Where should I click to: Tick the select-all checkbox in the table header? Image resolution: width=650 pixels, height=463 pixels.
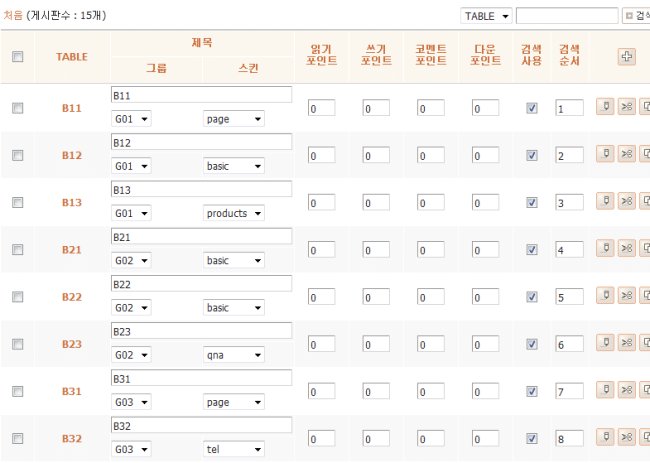click(x=17, y=57)
